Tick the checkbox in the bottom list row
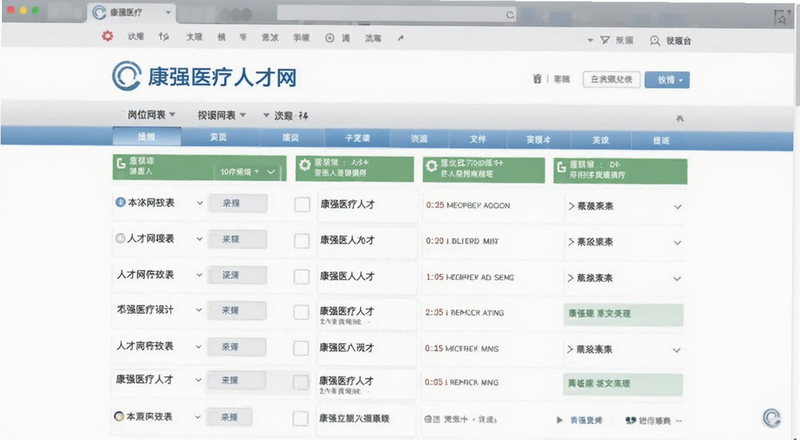Screen dimensions: 800x440 pos(301,419)
